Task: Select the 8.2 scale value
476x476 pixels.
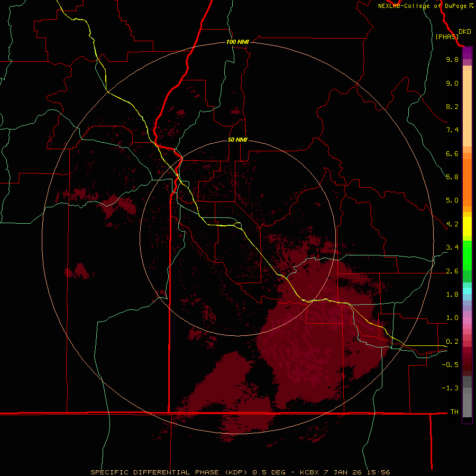Action: click(x=452, y=106)
